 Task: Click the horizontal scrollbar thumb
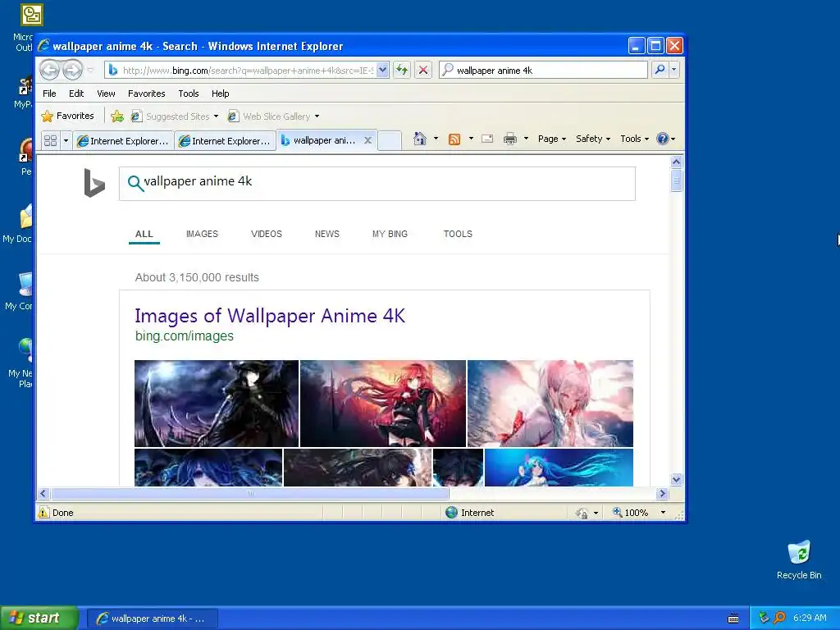(x=249, y=493)
